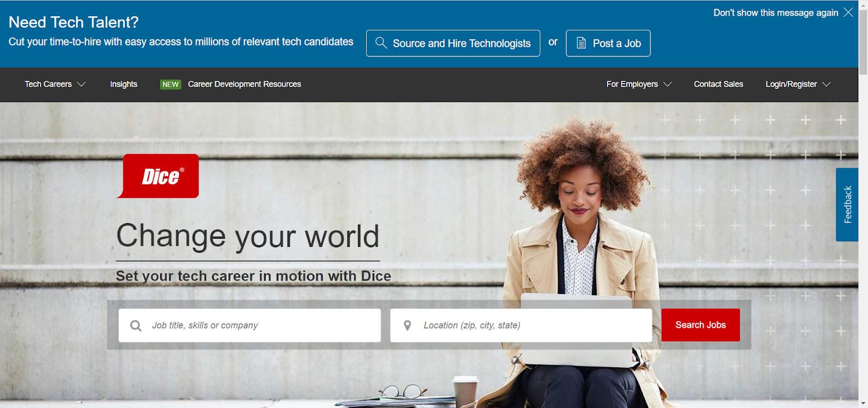This screenshot has height=408, width=868.
Task: Open the Feedback side tab
Action: [x=847, y=205]
